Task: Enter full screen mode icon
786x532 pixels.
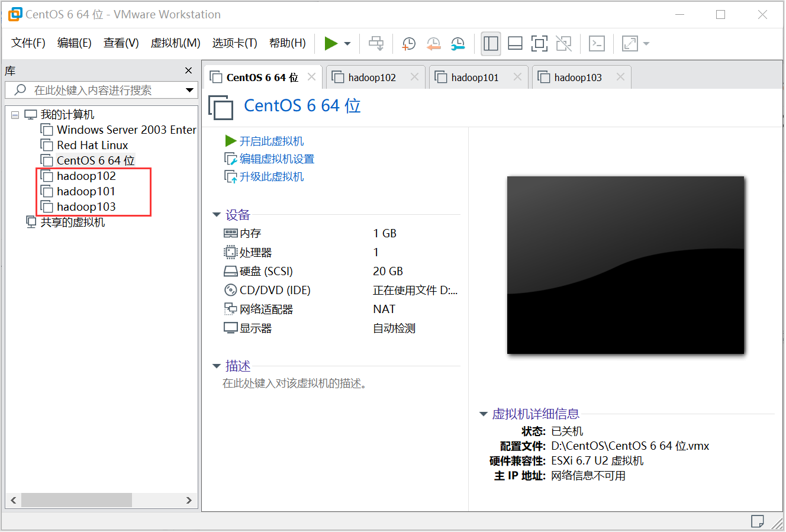Action: [539, 43]
